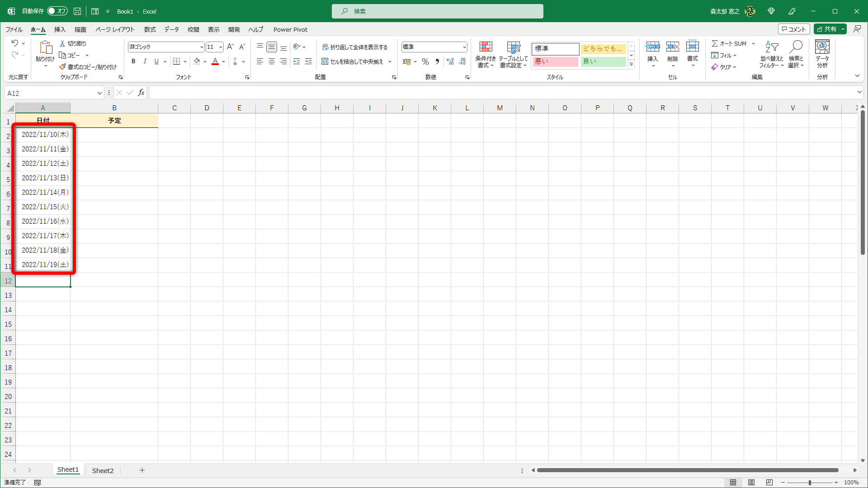Click the percent style icon
The width and height of the screenshot is (868, 488).
(425, 61)
